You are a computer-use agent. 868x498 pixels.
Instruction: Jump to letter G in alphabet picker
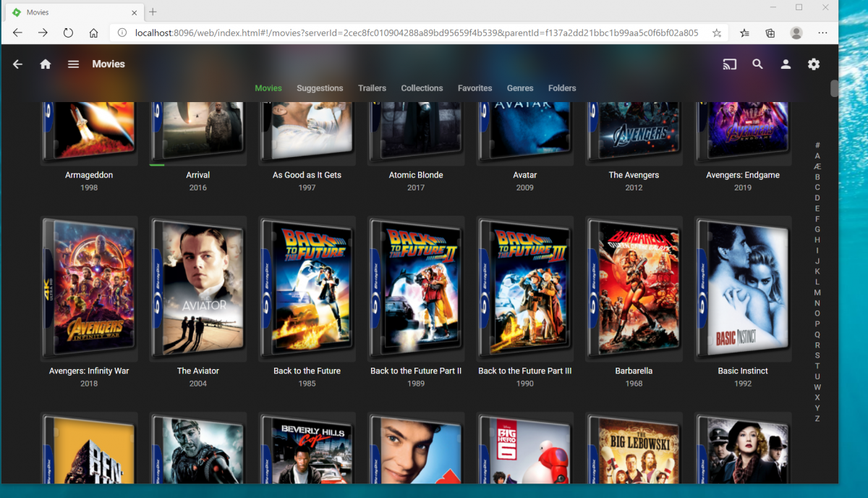click(x=817, y=229)
